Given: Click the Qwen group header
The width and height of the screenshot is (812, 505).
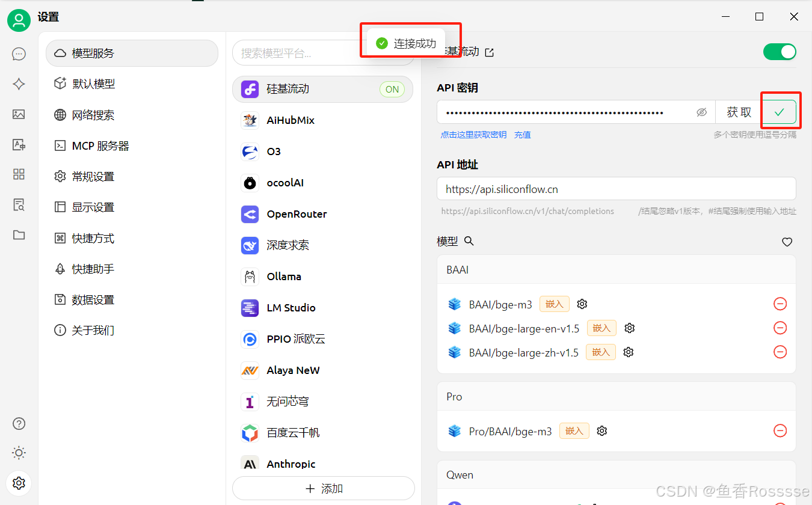Looking at the screenshot, I should click(617, 475).
